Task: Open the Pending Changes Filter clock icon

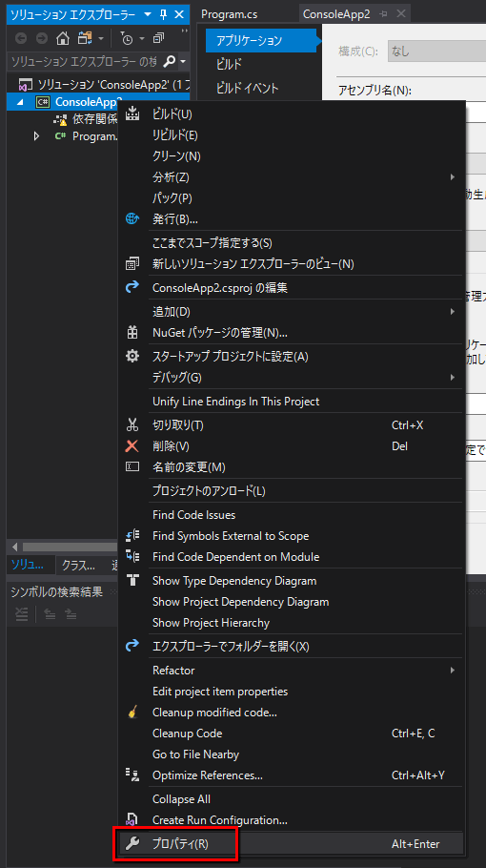Action: (127, 38)
